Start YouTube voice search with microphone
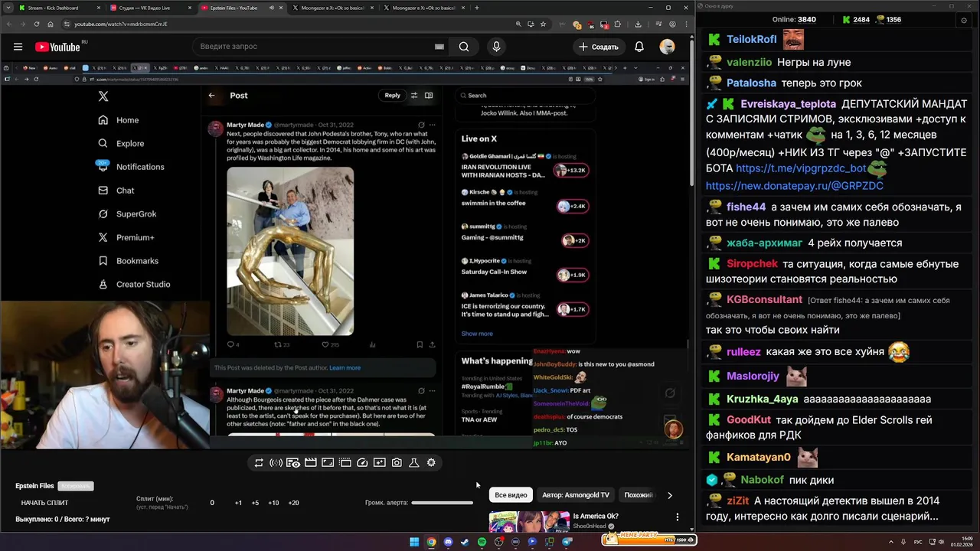Viewport: 980px width, 551px height. pyautogui.click(x=496, y=47)
